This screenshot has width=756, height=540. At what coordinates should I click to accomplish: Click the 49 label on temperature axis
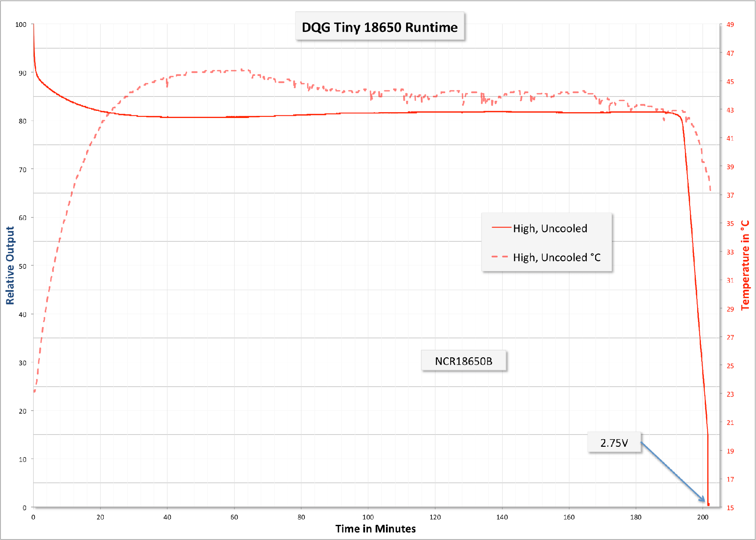point(730,24)
